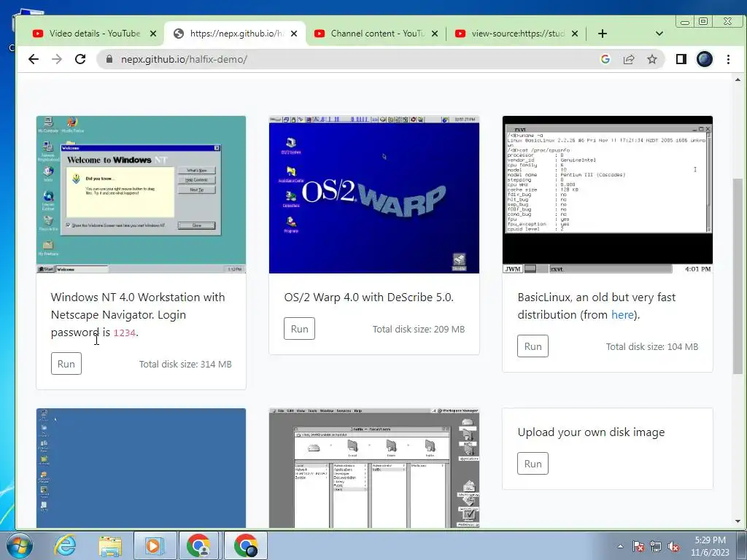The height and width of the screenshot is (560, 747).
Task: Go back to the previous page
Action: click(x=34, y=59)
